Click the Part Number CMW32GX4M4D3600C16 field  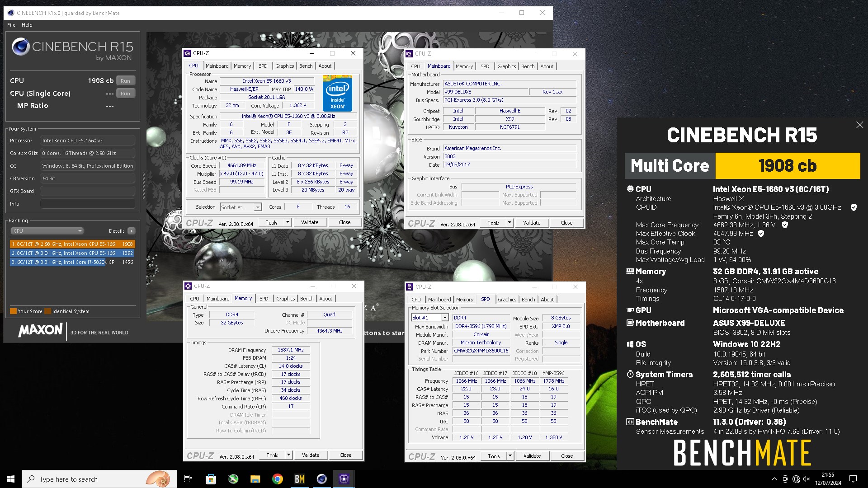point(481,351)
